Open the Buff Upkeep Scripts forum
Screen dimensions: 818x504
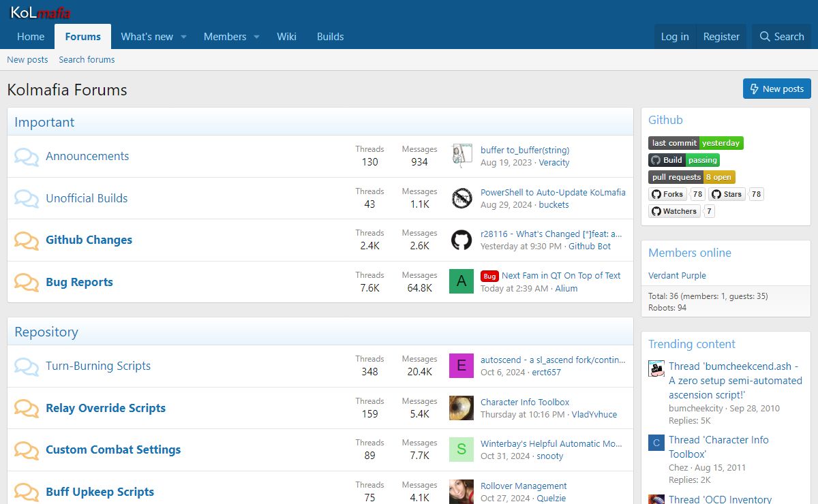pos(100,492)
